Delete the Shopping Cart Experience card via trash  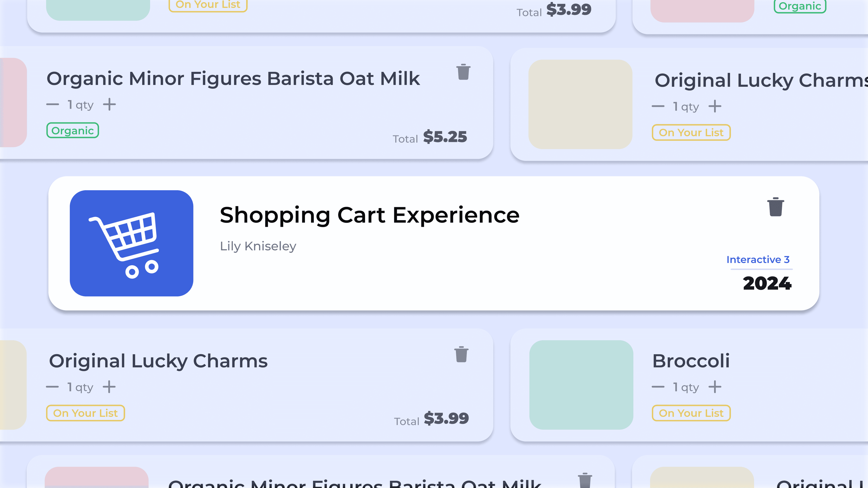tap(776, 207)
